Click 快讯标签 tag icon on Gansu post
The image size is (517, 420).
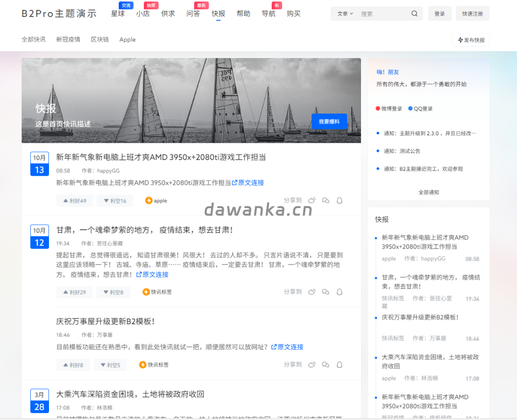click(146, 292)
